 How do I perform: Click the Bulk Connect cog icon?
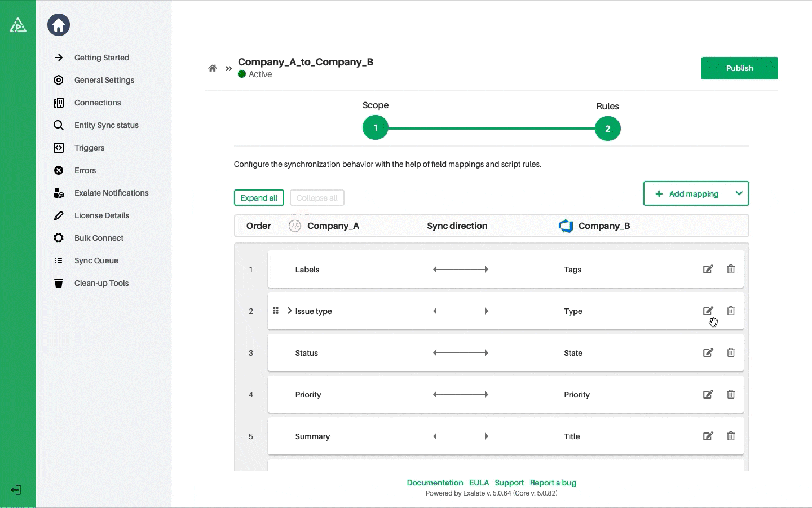click(x=59, y=238)
